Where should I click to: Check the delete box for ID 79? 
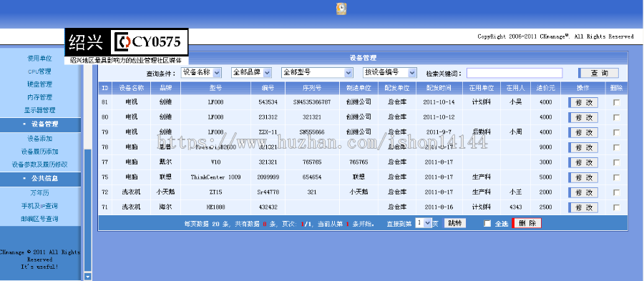point(617,132)
